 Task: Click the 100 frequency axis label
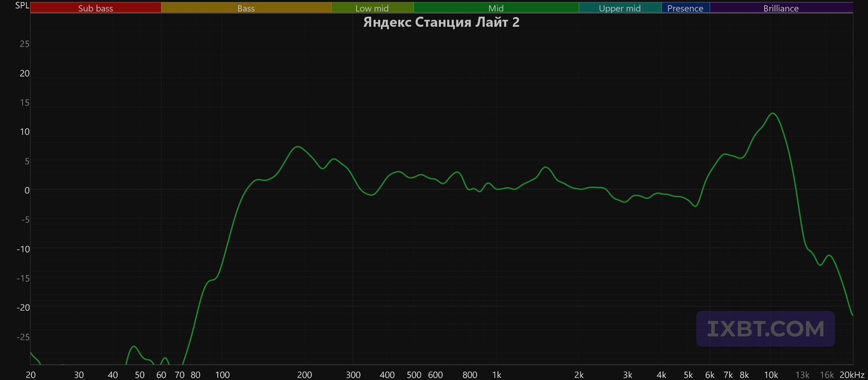pos(222,374)
